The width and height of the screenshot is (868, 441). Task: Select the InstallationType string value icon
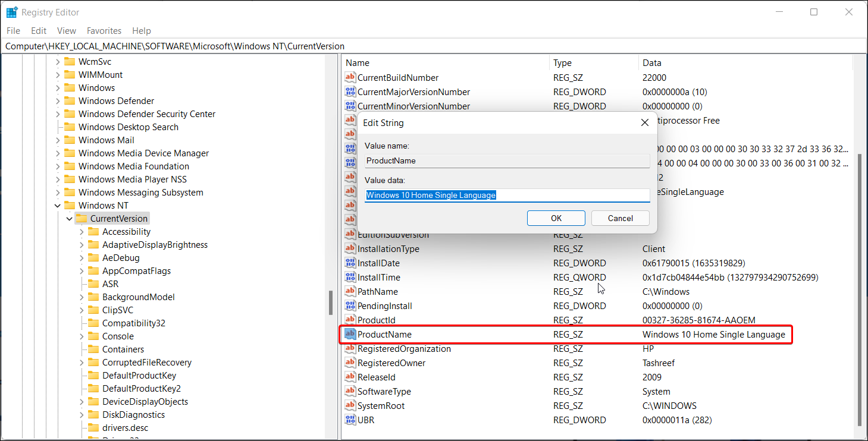point(350,249)
